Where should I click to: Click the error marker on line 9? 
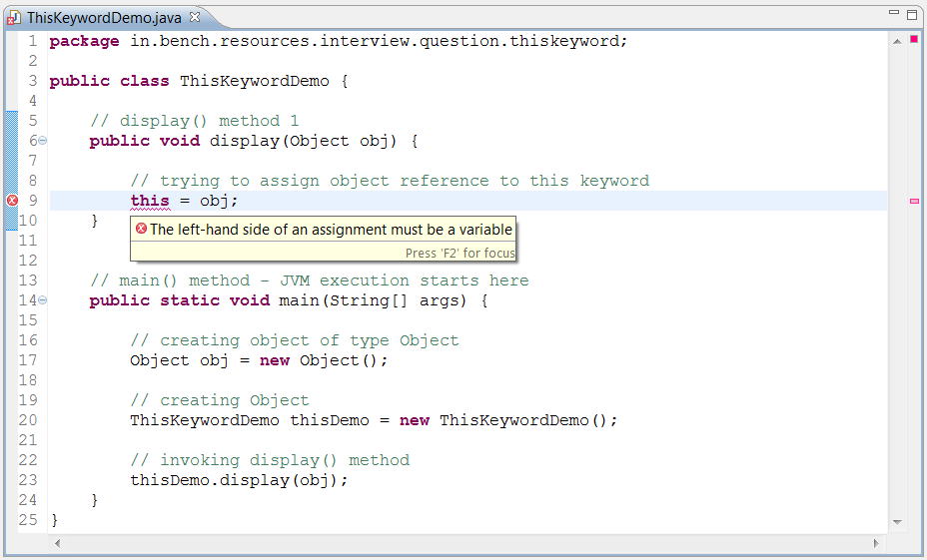pyautogui.click(x=12, y=201)
